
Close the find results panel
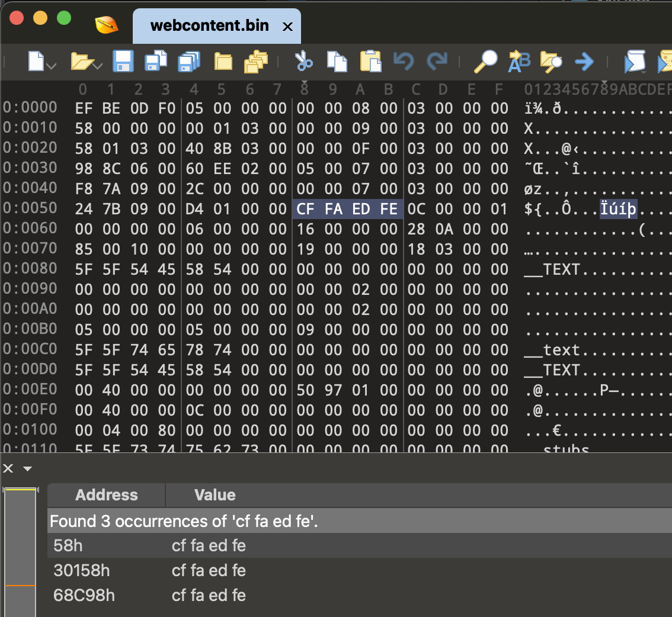[8, 468]
